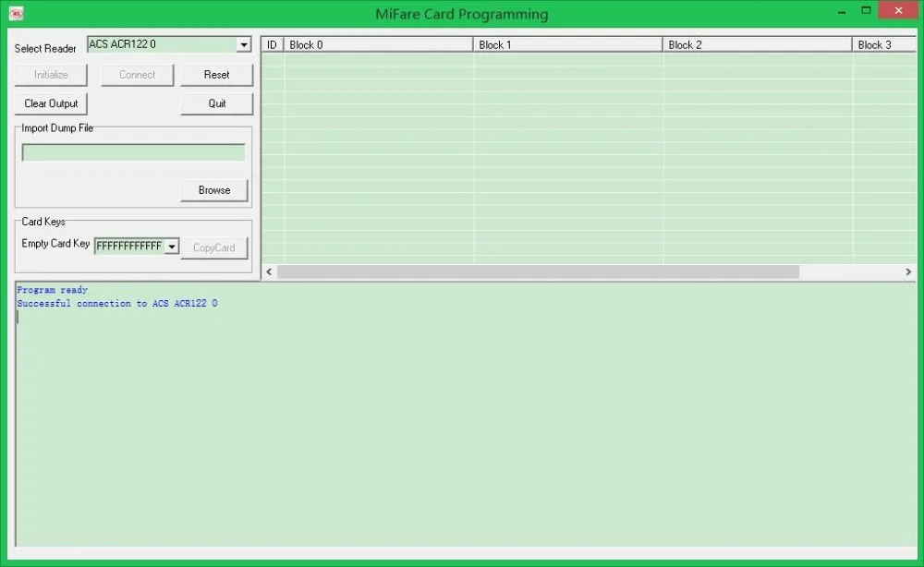
Task: Expand the Empty Card Key dropdown arrow
Action: pyautogui.click(x=172, y=247)
